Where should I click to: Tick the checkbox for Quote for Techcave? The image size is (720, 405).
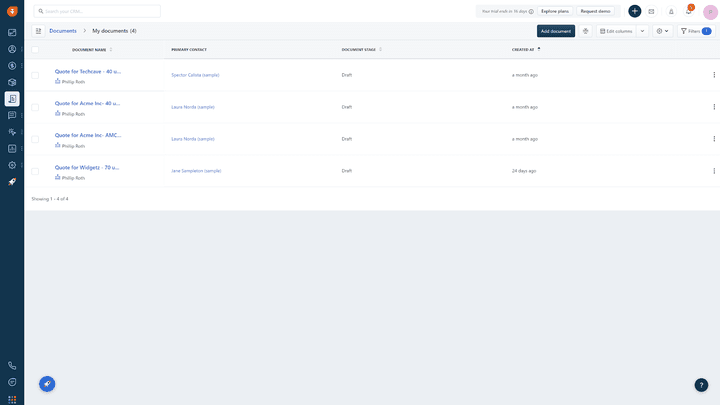pyautogui.click(x=35, y=75)
